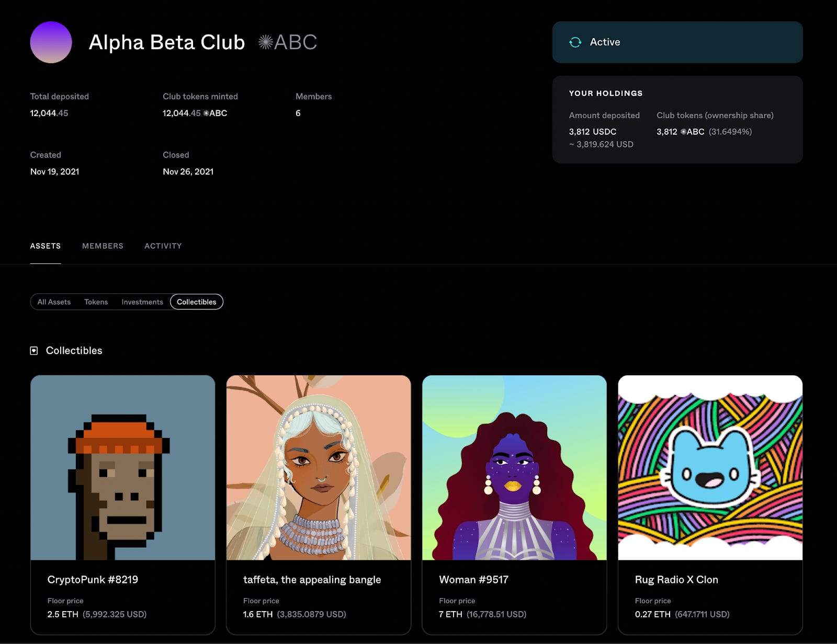Select the Tokens filter
The width and height of the screenshot is (837, 644).
click(x=96, y=302)
